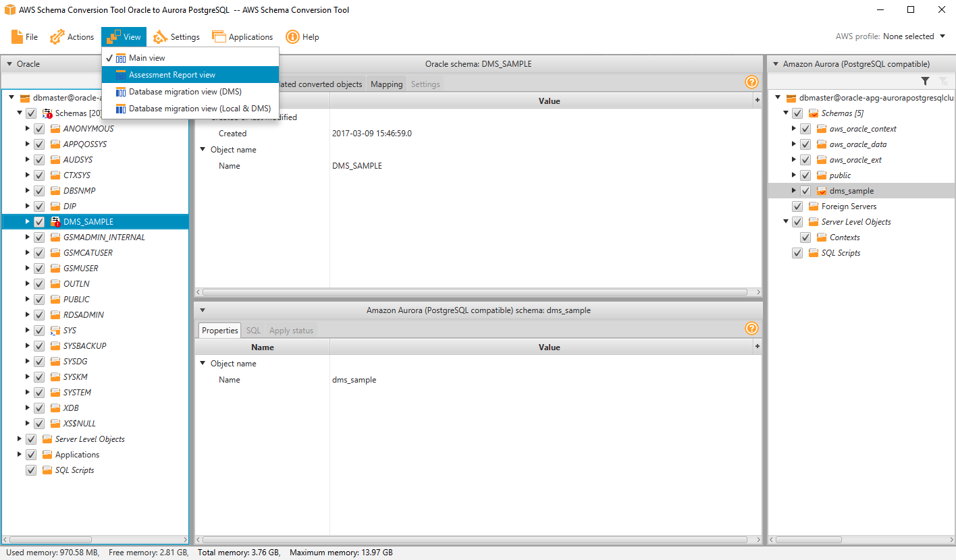The image size is (956, 560).
Task: Toggle the RDSADMIN schema checkbox
Action: 39,315
